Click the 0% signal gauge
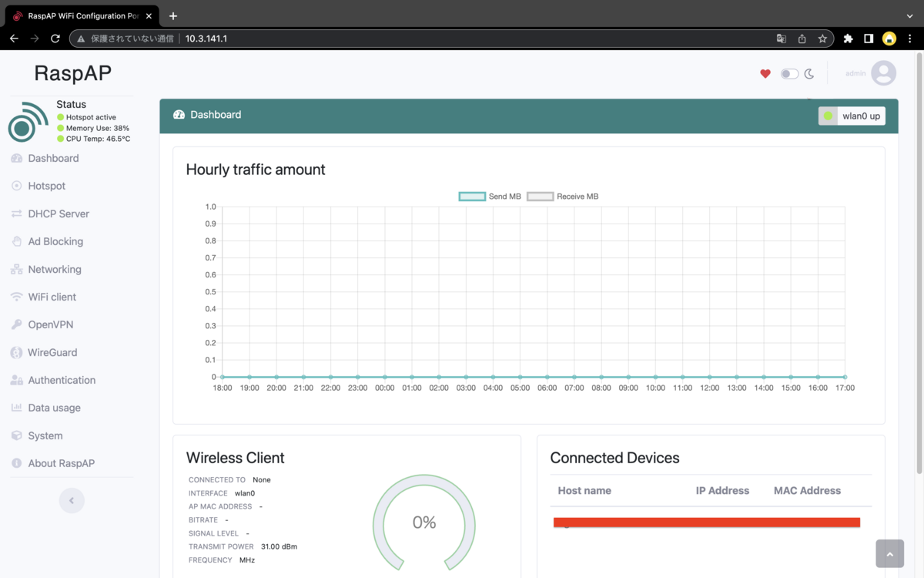 [x=424, y=523]
